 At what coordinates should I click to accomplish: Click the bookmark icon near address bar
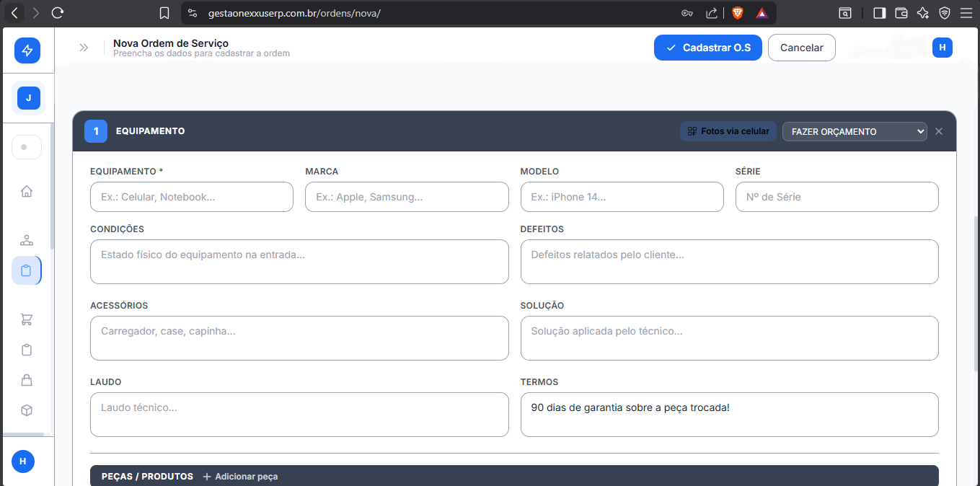(164, 13)
